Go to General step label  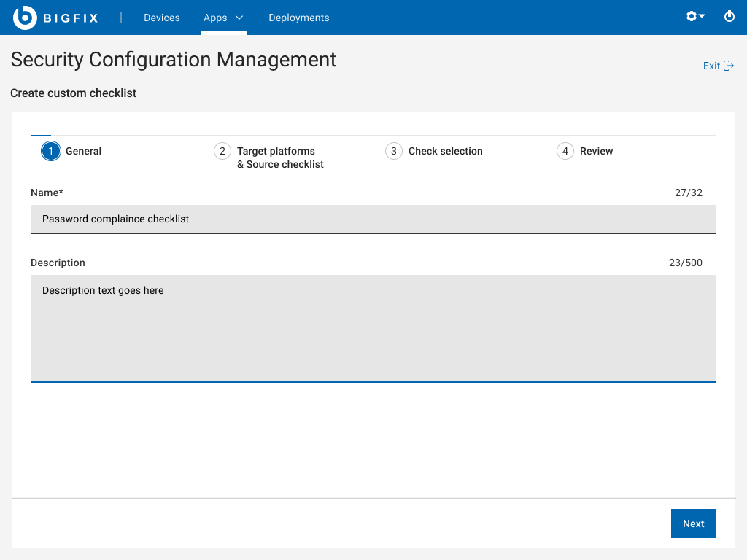(83, 151)
